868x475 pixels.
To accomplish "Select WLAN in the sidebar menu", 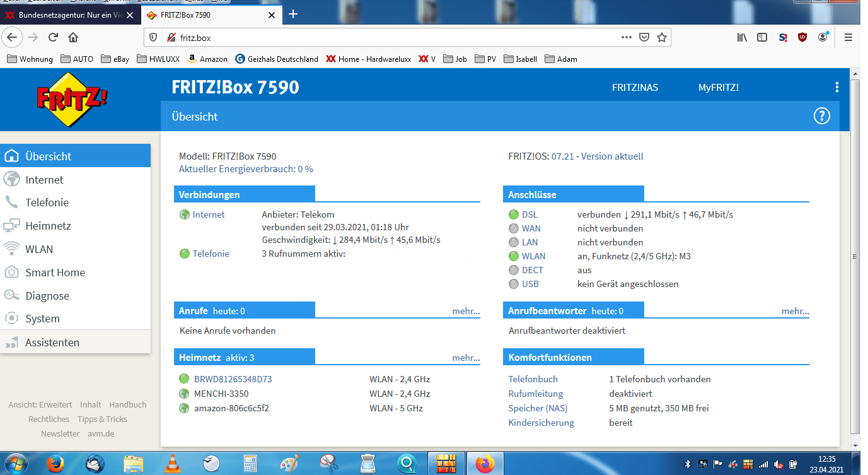I will 39,249.
